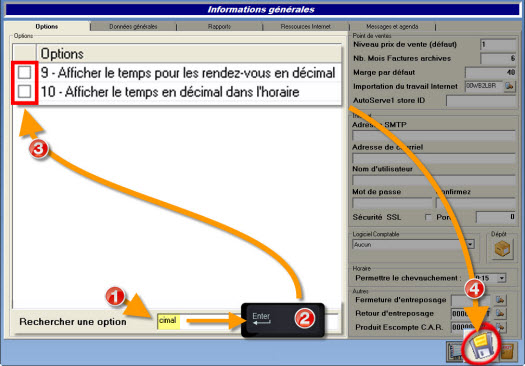The height and width of the screenshot is (366, 525).
Task: Click lookup icon beside Produit Escompte C.A.R.
Action: point(500,327)
